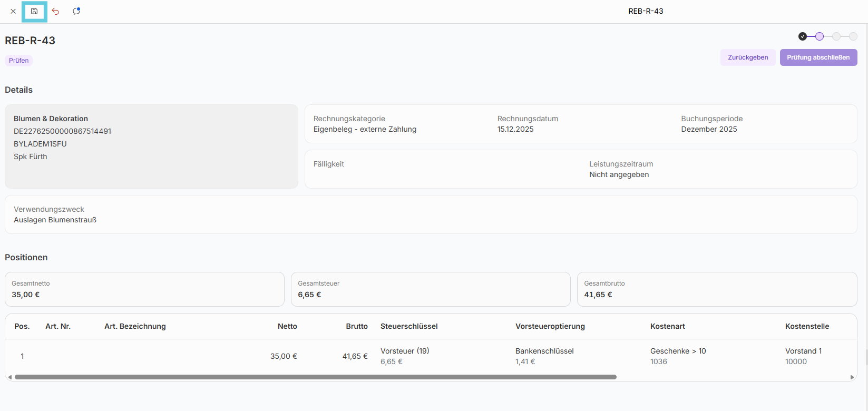This screenshot has height=411, width=868.
Task: Click the Prüfen status badge
Action: 19,61
